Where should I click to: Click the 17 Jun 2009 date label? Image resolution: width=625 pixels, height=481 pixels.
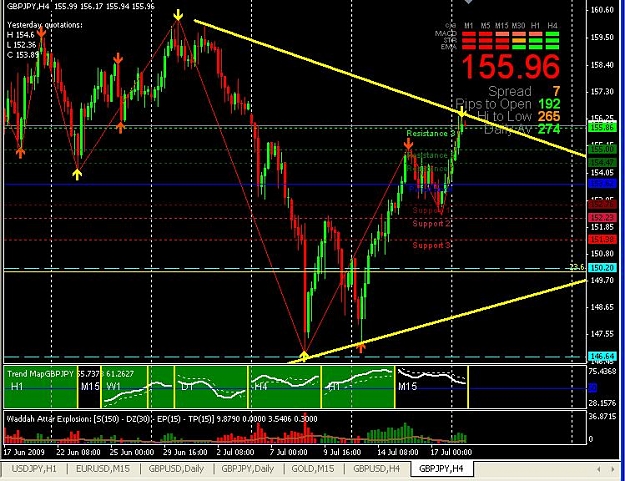click(x=24, y=452)
